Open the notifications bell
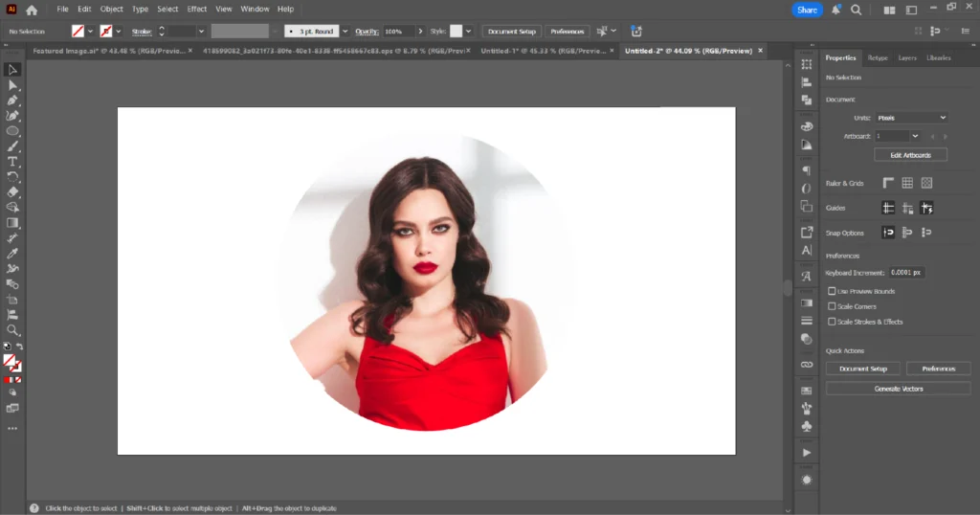 pos(835,10)
